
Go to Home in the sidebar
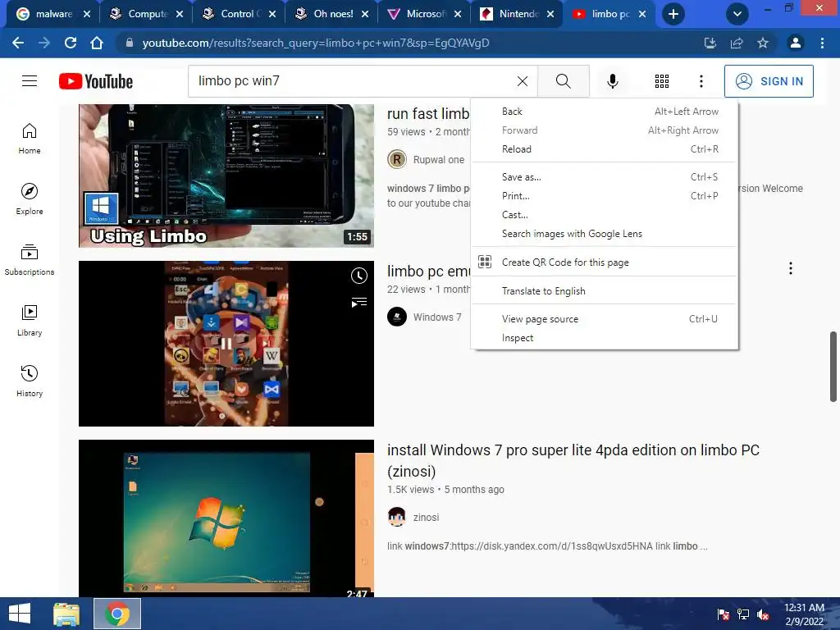[30, 139]
